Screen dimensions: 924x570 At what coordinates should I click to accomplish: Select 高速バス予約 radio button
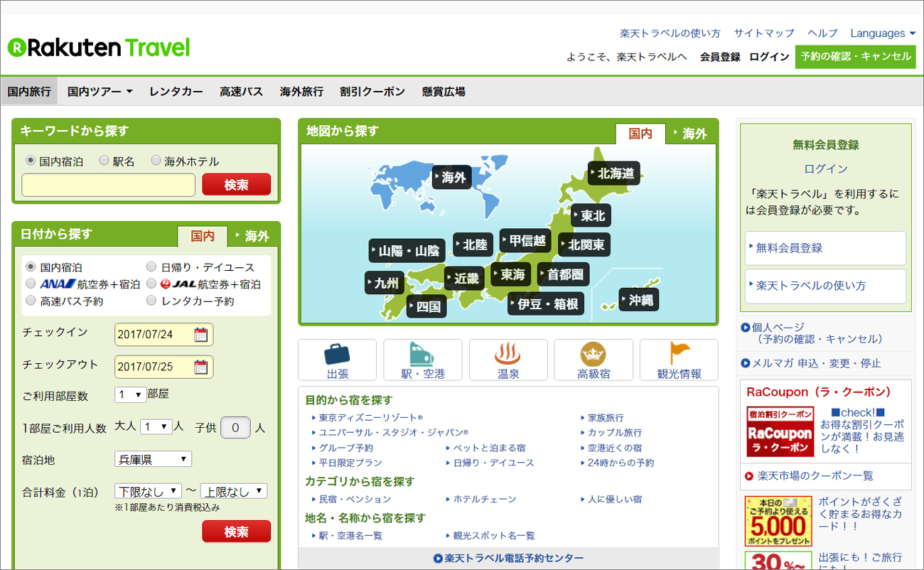tap(31, 301)
